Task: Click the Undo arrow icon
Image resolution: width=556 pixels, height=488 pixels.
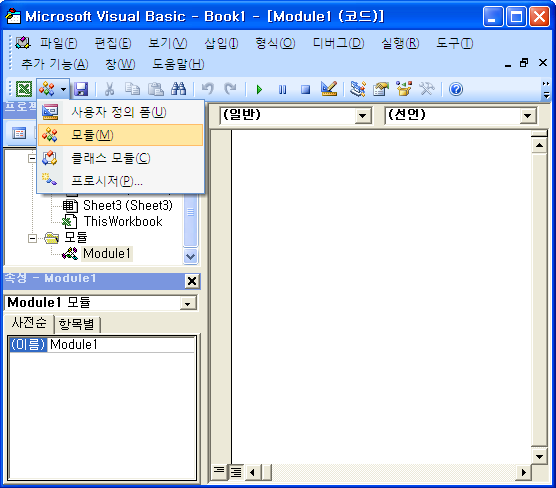Action: [208, 89]
